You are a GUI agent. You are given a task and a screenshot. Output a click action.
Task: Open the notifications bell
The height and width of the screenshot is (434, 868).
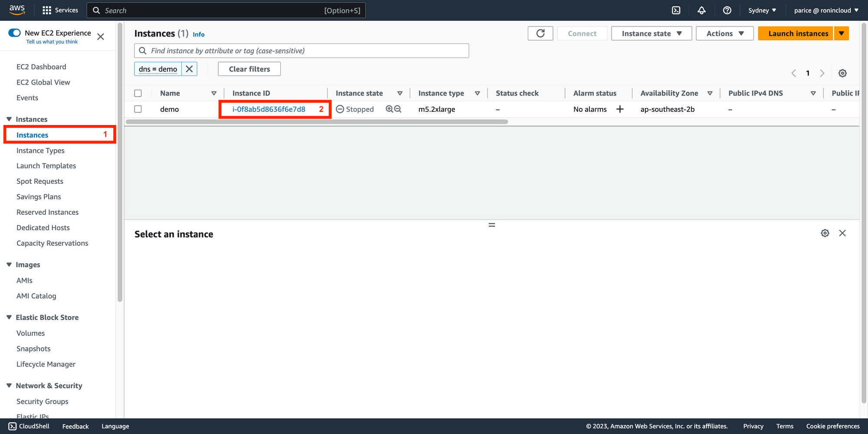click(x=701, y=10)
